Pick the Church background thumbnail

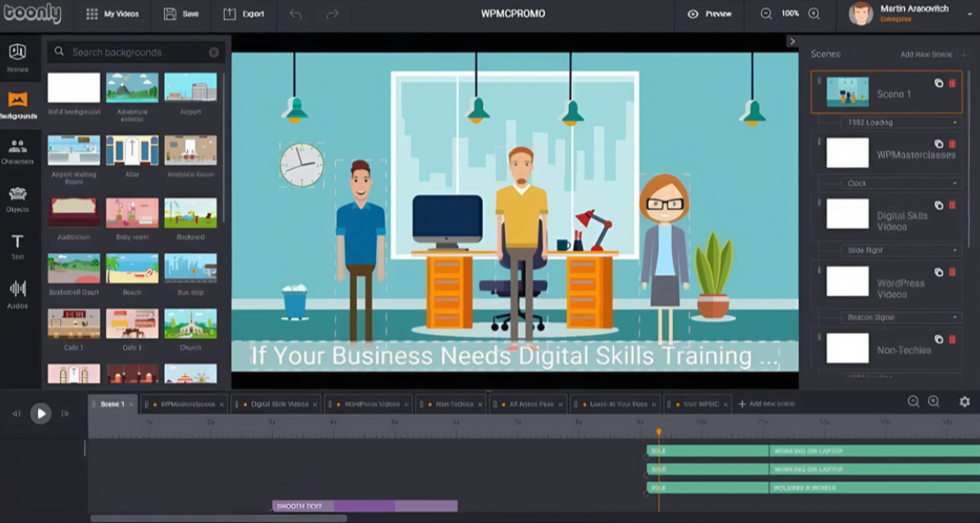pos(191,322)
